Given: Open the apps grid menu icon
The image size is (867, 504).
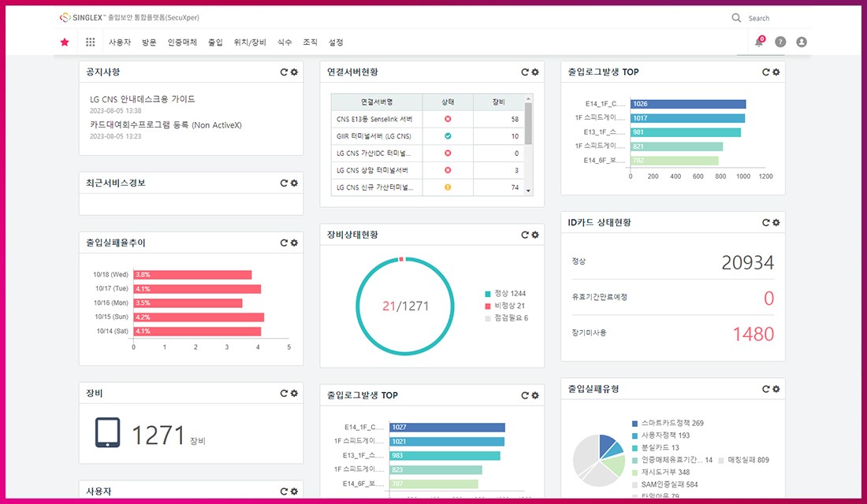Looking at the screenshot, I should click(91, 43).
